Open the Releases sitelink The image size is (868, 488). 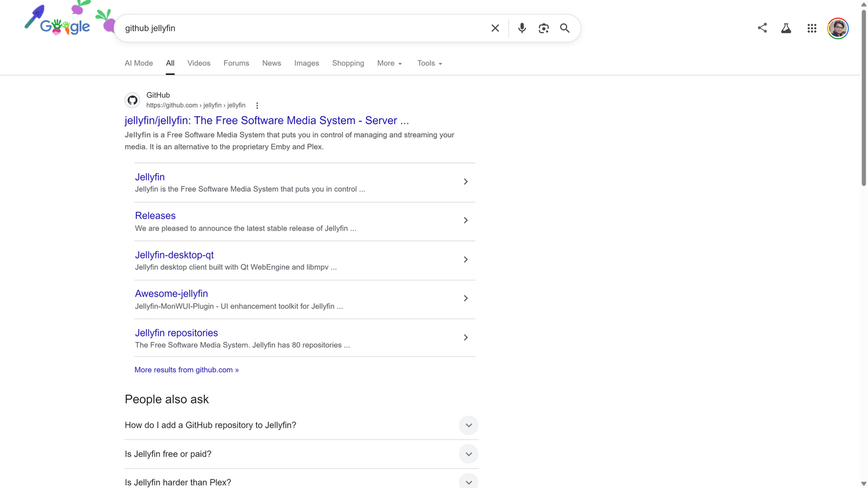click(155, 216)
